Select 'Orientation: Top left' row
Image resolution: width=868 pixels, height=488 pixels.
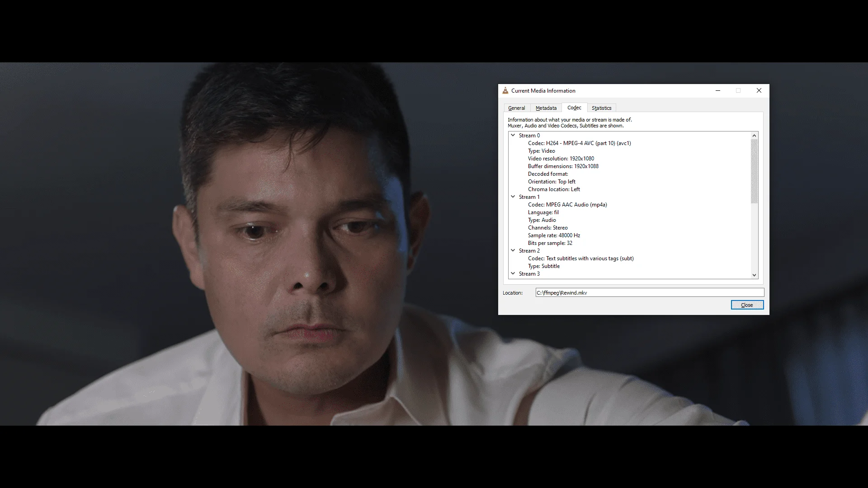point(552,182)
